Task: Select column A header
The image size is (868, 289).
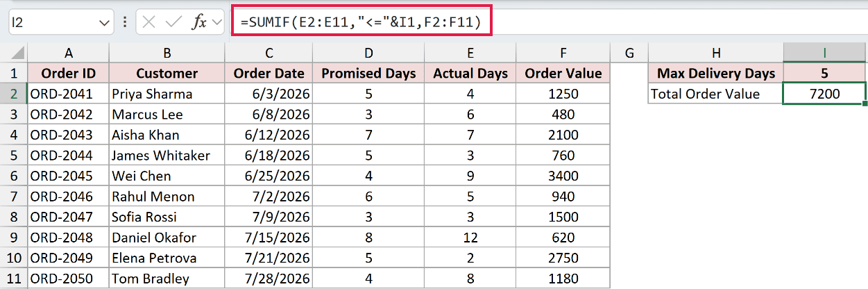Action: coord(68,52)
